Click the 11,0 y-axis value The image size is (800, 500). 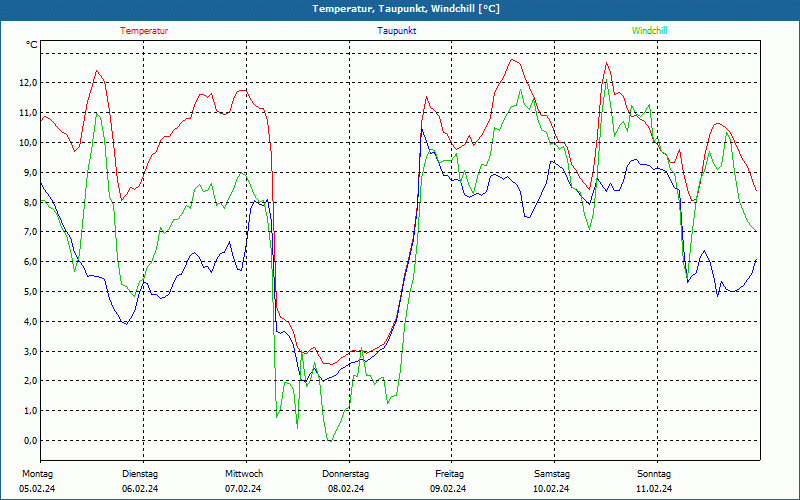point(29,113)
